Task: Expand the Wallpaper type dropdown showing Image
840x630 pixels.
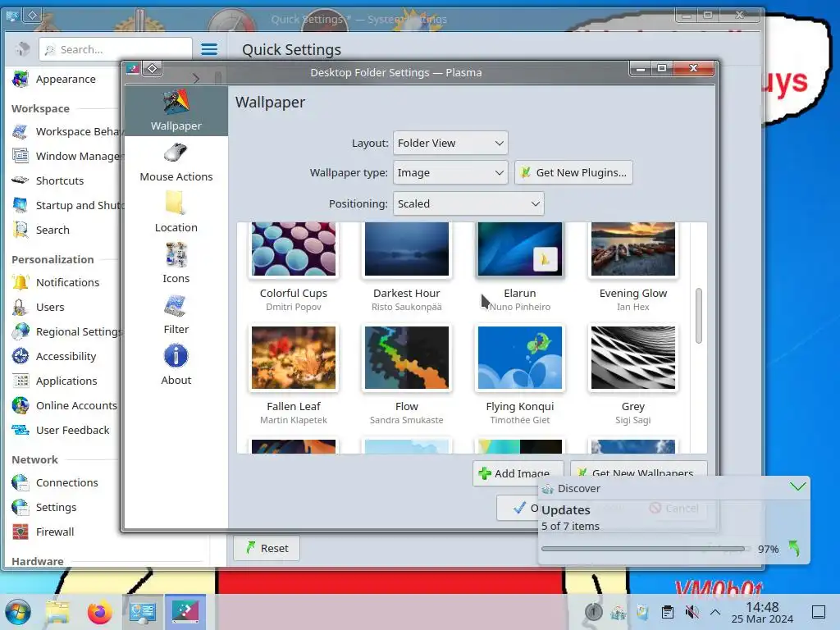Action: click(x=450, y=172)
